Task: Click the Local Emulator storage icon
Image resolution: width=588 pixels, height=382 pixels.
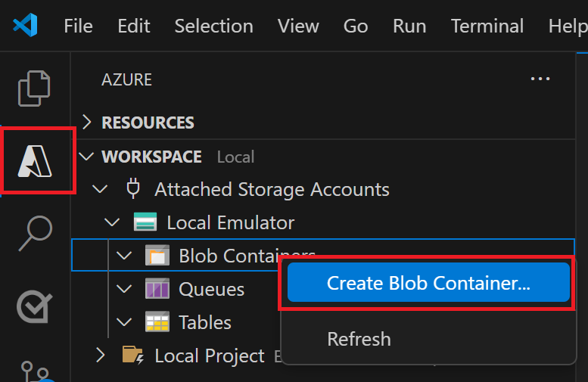Action: coord(145,222)
